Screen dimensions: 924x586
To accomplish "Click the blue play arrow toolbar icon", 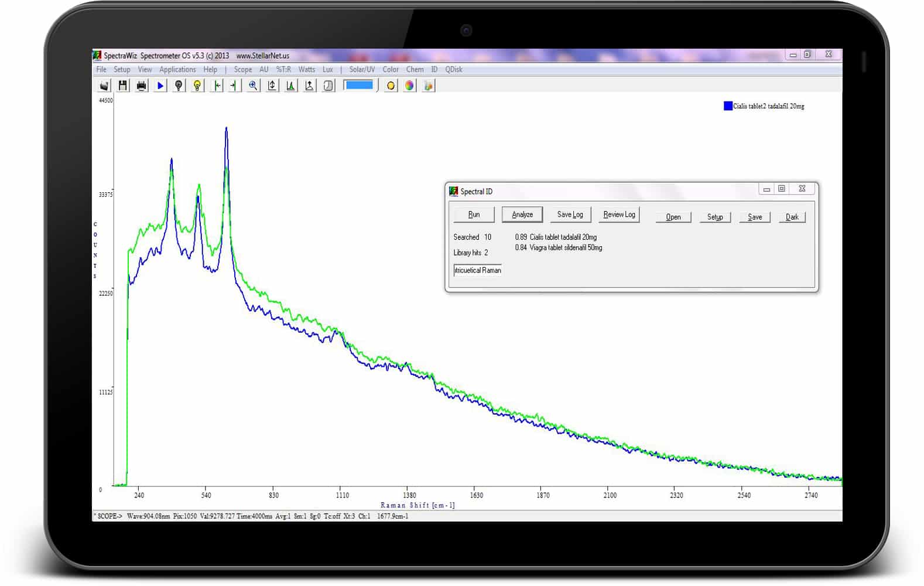I will (x=160, y=86).
